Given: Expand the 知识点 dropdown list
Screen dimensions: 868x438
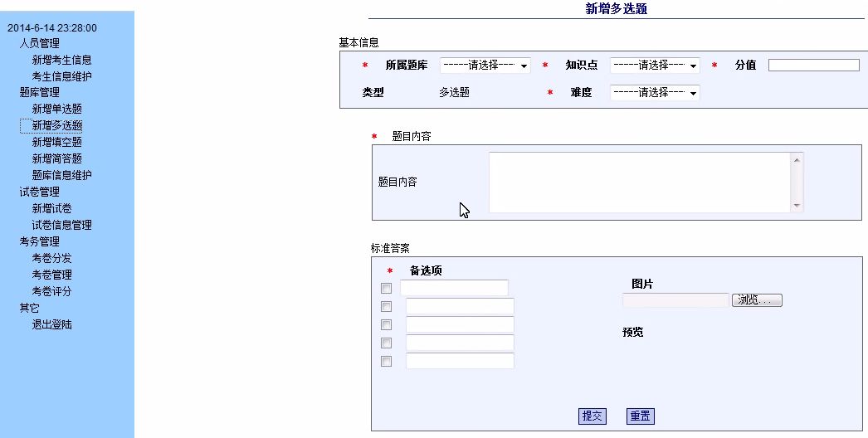Looking at the screenshot, I should coord(655,66).
